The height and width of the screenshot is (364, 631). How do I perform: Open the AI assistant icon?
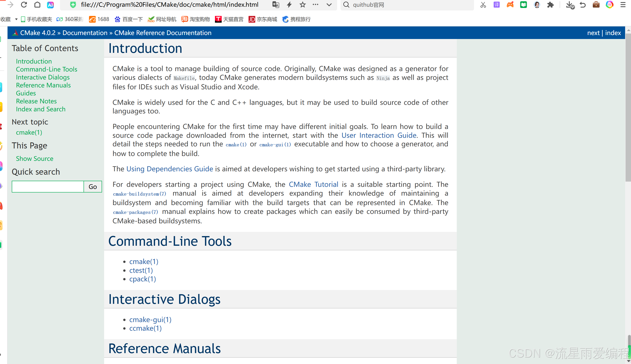pos(50,5)
